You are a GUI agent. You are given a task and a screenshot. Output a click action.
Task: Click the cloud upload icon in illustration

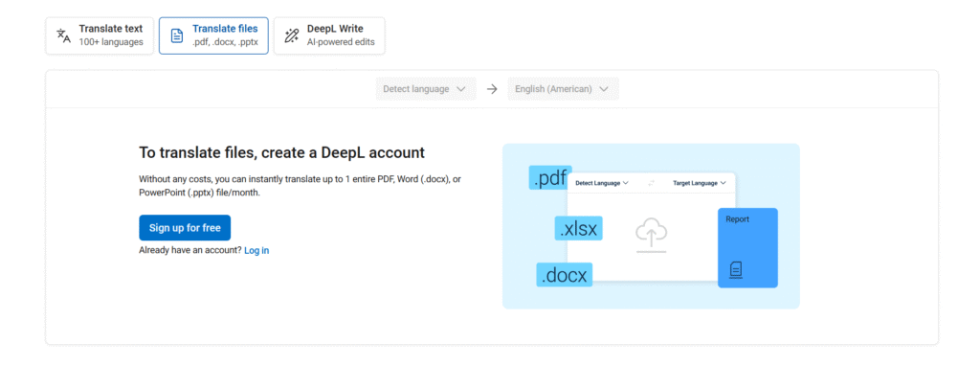[651, 235]
